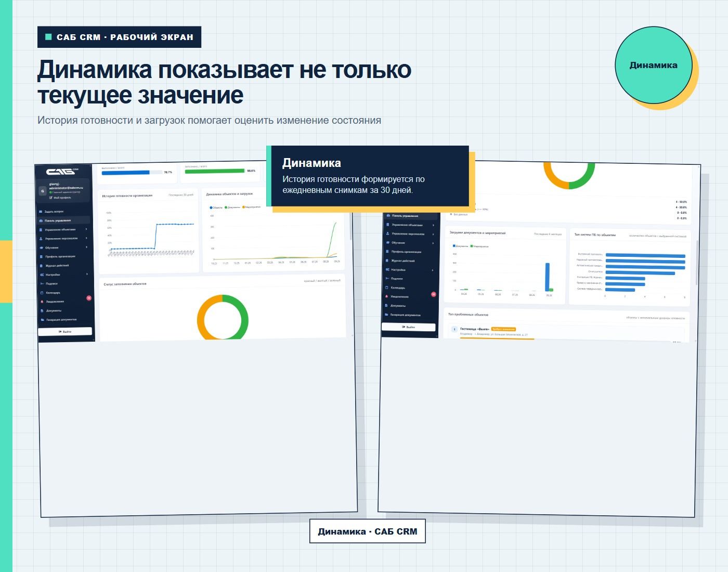Viewport: 728px width, 572px height.
Task: Expand Обучение chevron in left screenshot sidebar
Action: tap(87, 247)
